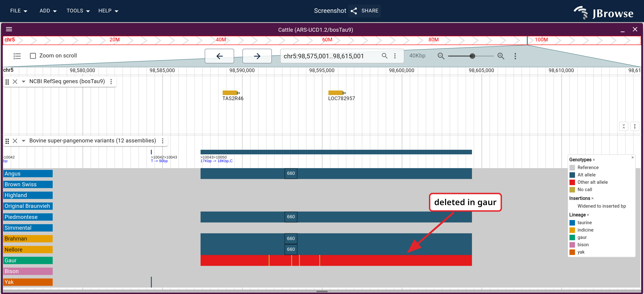
Task: Click the 660 insertion marker in Piedmontese row
Action: point(291,217)
